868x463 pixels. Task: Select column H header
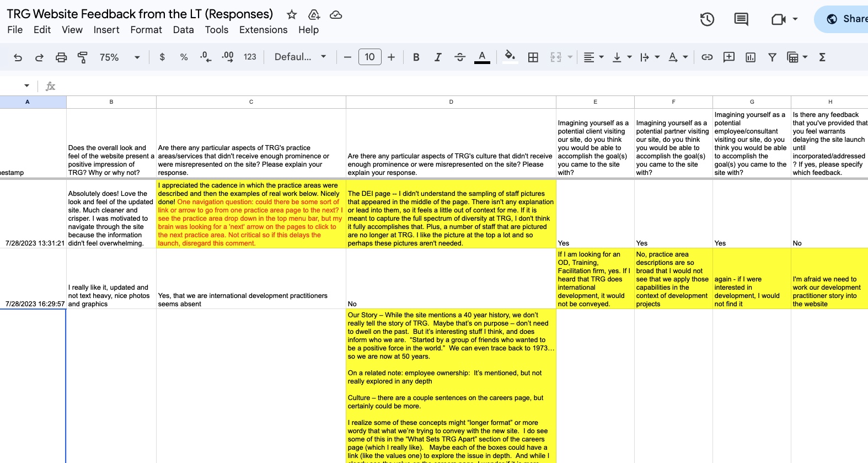point(829,102)
